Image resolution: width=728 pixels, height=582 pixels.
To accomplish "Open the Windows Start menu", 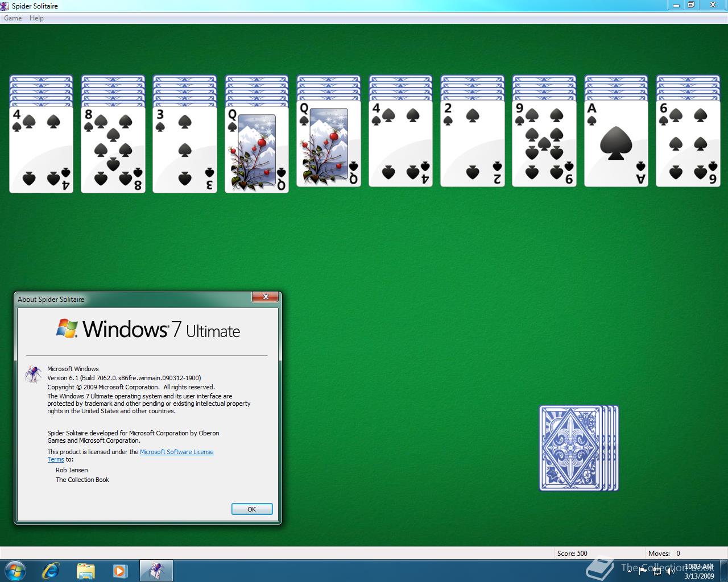I will pyautogui.click(x=15, y=571).
